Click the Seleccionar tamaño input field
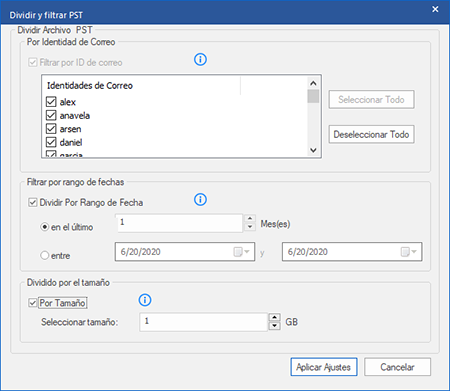Screen dimensions: 450x391 pyautogui.click(x=204, y=322)
